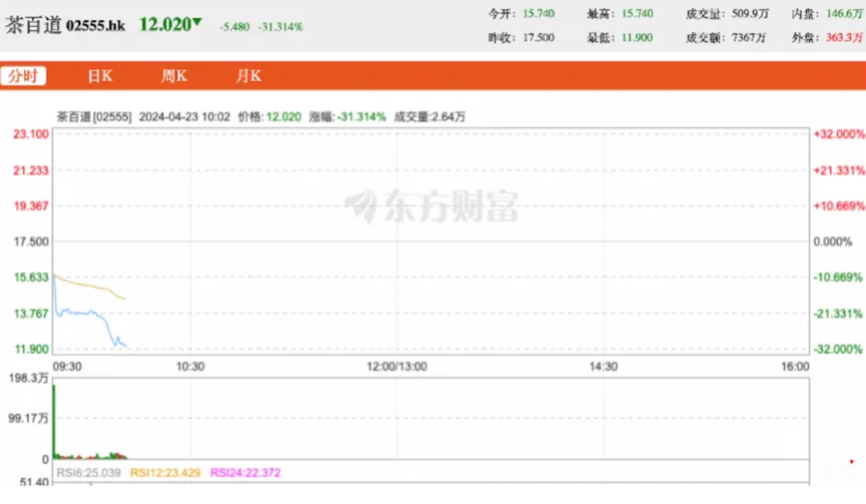Image resolution: width=866 pixels, height=504 pixels.
Task: Click the y-axis label 13.767
Action: pyautogui.click(x=31, y=313)
